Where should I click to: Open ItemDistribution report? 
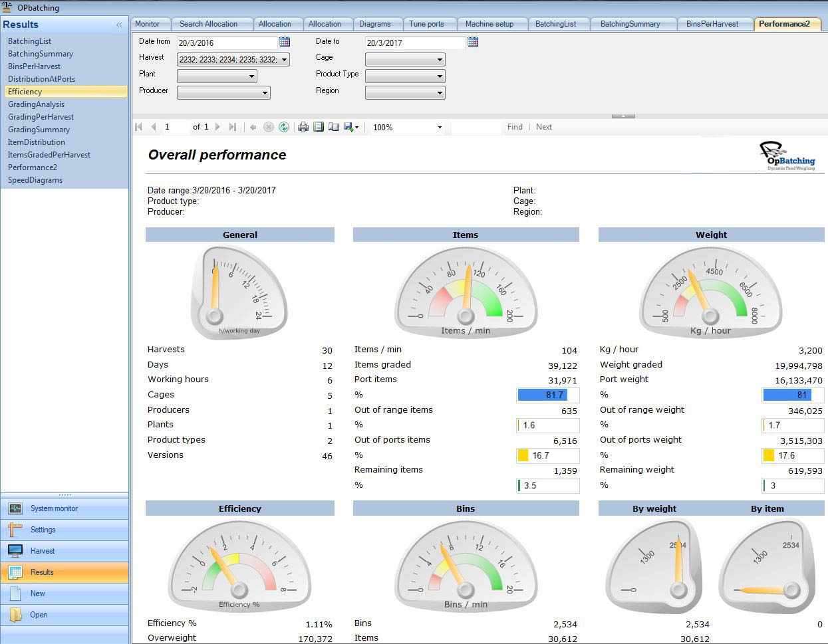click(x=37, y=142)
